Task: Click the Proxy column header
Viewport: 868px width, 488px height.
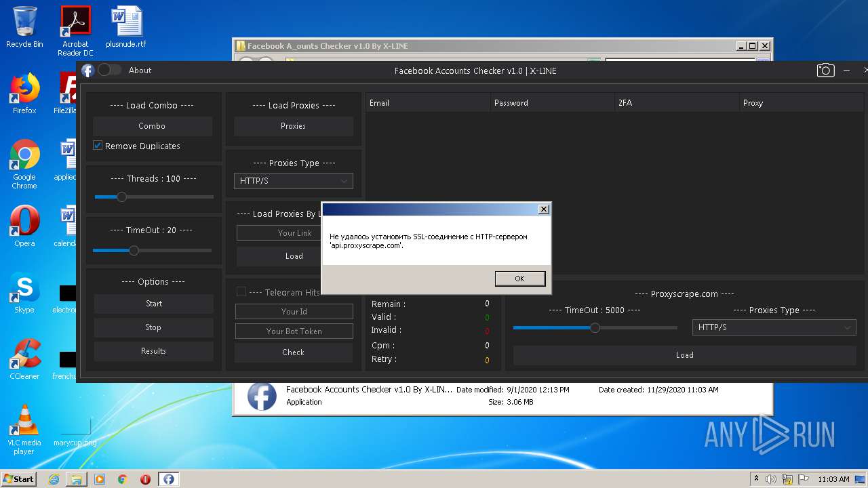Action: pyautogui.click(x=802, y=103)
